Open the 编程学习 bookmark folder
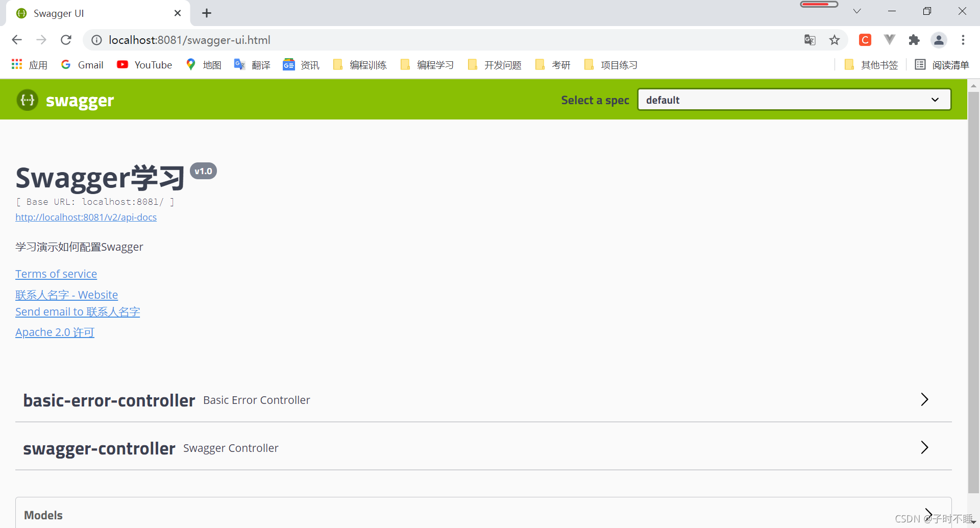The width and height of the screenshot is (980, 528). tap(427, 65)
